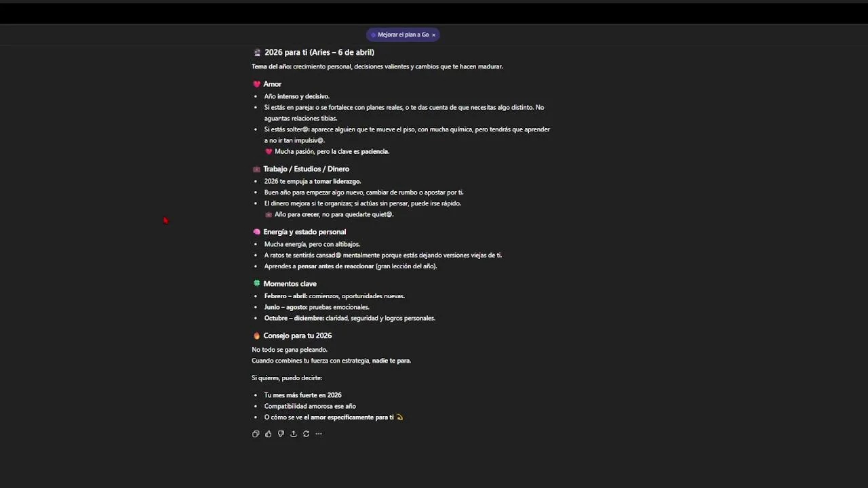Click the 'Consejo para tu 2026' heading

click(297, 335)
